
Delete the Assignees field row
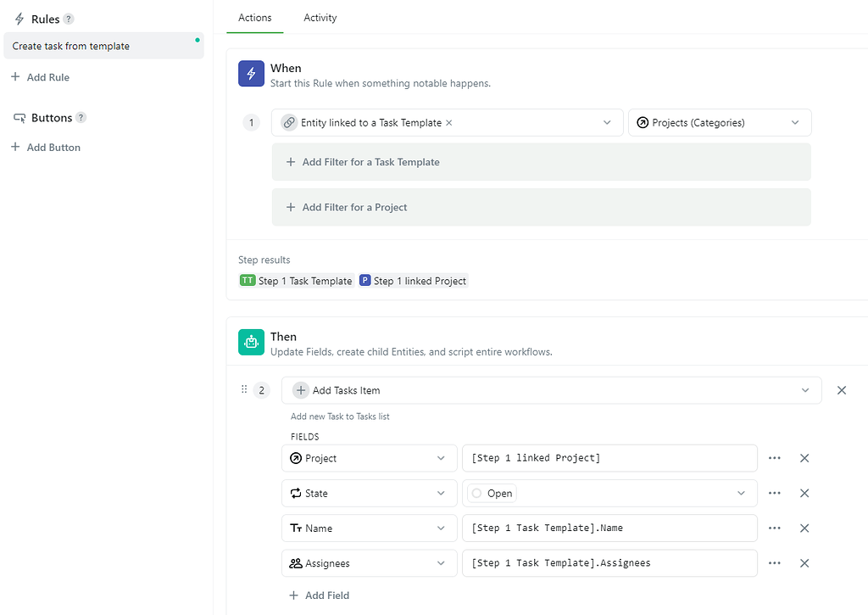click(x=804, y=563)
